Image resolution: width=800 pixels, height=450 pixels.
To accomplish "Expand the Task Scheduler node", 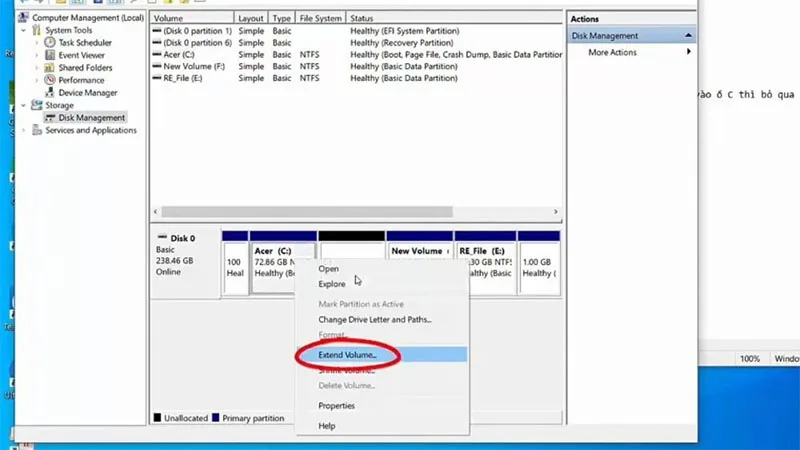I will click(37, 43).
